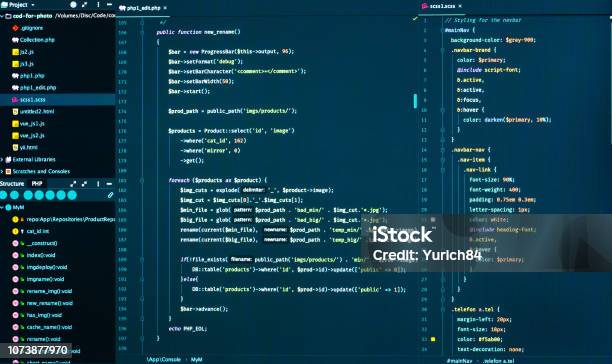612x364 pixels.
Task: Toggle the fourth circular filter in Structure toolbar
Action: point(39,195)
